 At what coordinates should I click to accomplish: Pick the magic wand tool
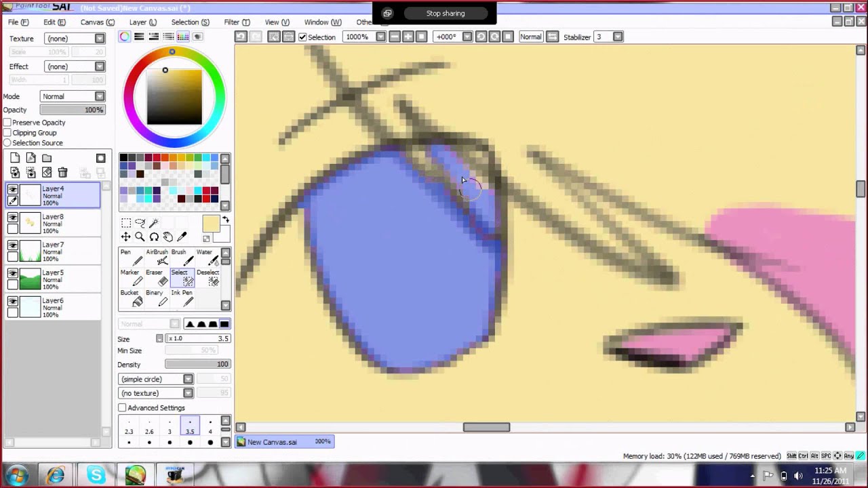pyautogui.click(x=154, y=223)
